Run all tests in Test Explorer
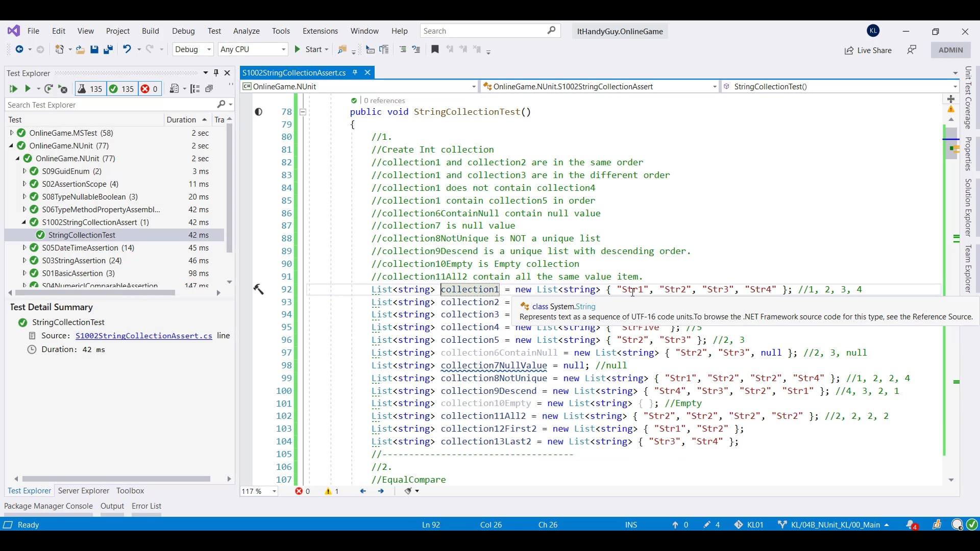This screenshot has height=551, width=980. click(x=13, y=89)
